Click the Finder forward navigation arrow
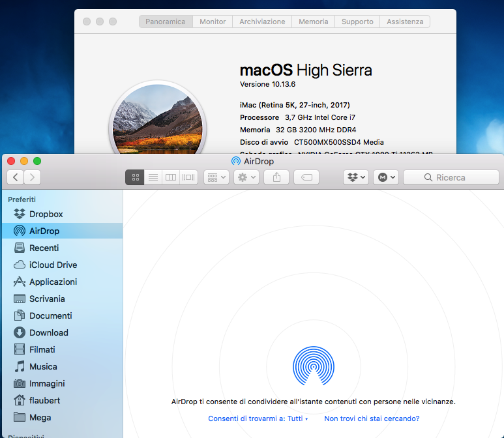The height and width of the screenshot is (438, 504). [x=32, y=177]
